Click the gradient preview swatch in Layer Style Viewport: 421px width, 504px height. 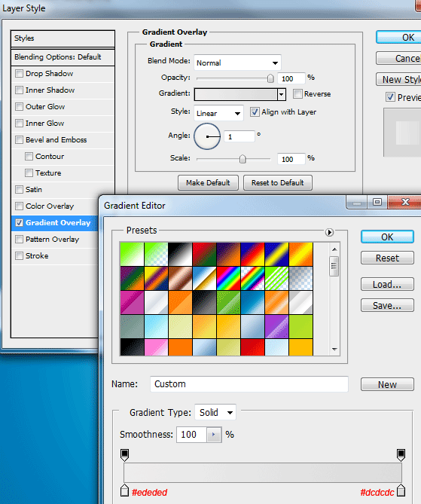tap(236, 94)
